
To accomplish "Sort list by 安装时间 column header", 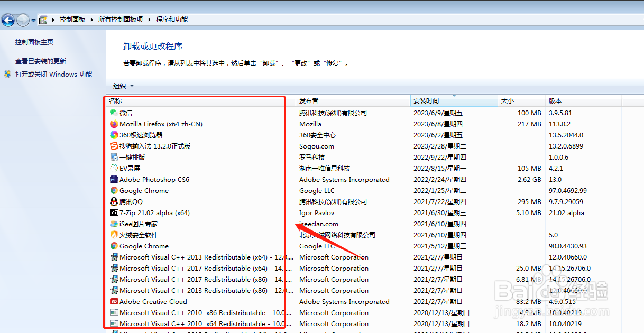I will [454, 100].
